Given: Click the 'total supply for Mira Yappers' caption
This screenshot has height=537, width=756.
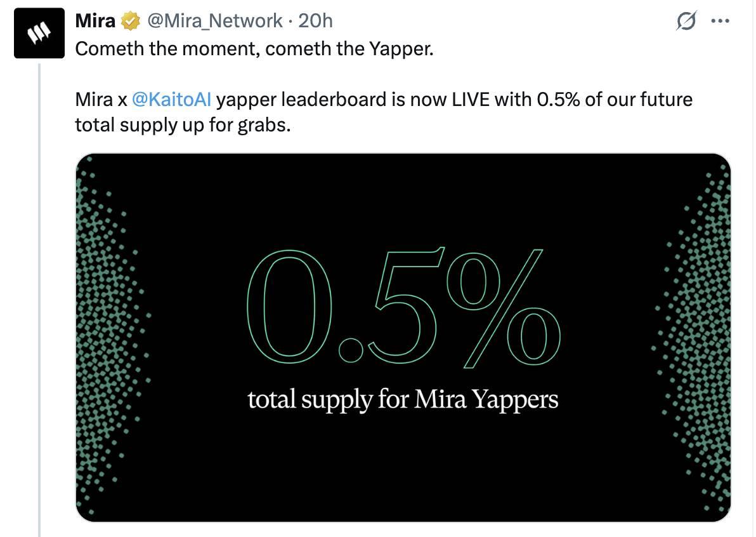Looking at the screenshot, I should [404, 399].
